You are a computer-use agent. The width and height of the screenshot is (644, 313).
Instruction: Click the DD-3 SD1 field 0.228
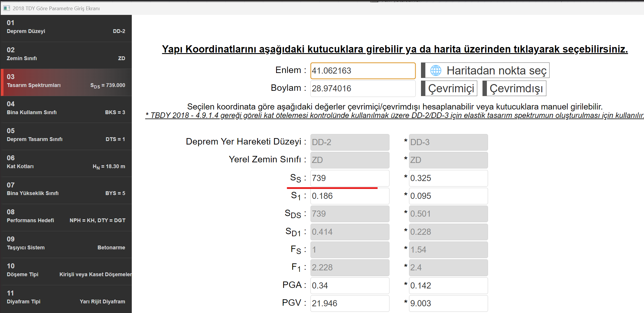click(448, 232)
